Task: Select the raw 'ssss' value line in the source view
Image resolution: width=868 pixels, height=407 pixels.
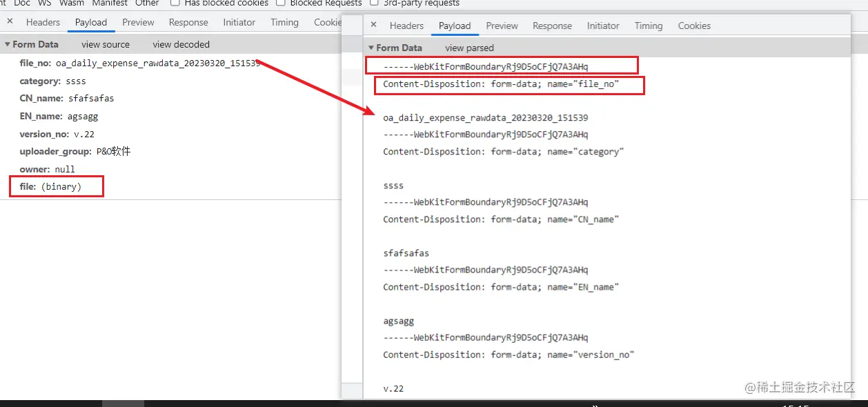Action: click(x=393, y=186)
